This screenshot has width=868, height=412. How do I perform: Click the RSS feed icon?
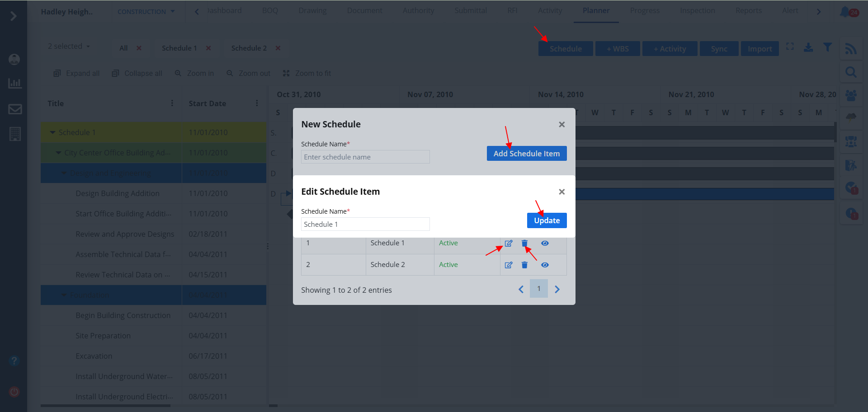pyautogui.click(x=851, y=49)
